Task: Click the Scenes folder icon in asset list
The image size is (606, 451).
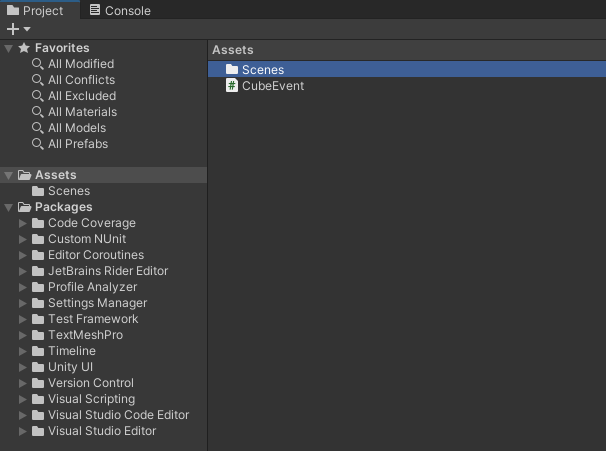Action: [232, 70]
